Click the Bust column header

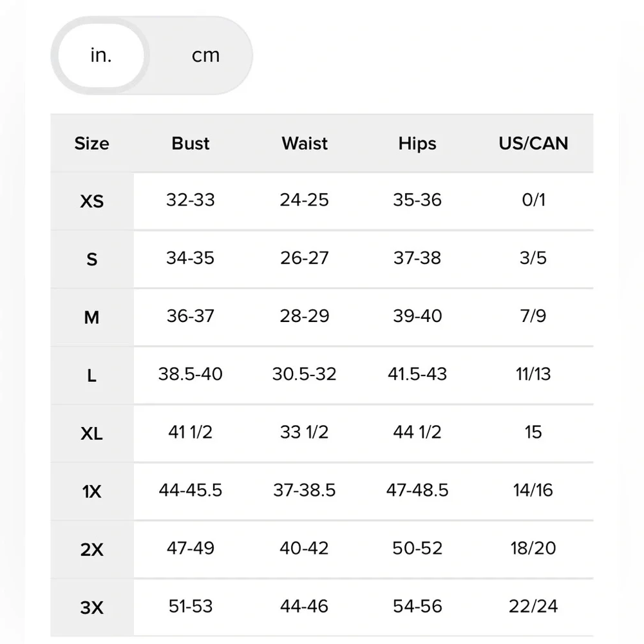click(191, 143)
